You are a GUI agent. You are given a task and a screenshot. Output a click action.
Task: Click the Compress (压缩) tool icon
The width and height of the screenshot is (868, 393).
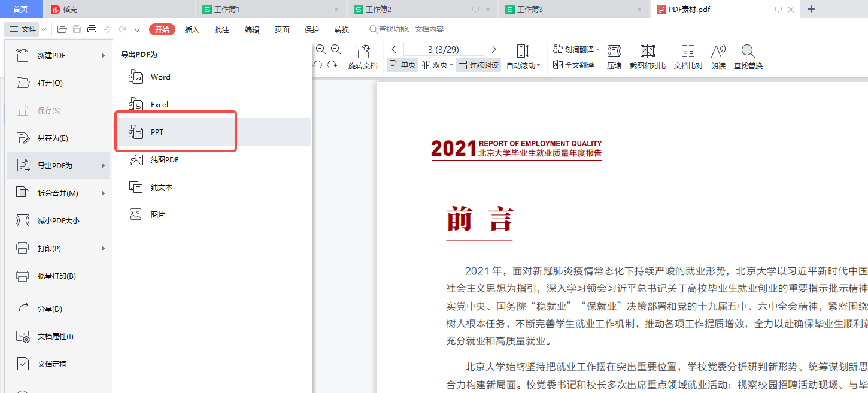(614, 52)
